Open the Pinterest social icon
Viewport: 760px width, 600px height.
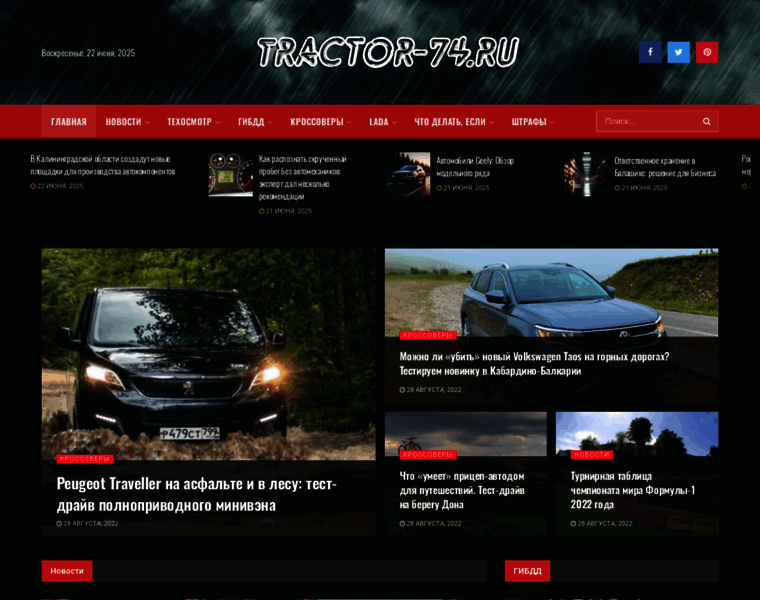pyautogui.click(x=707, y=52)
